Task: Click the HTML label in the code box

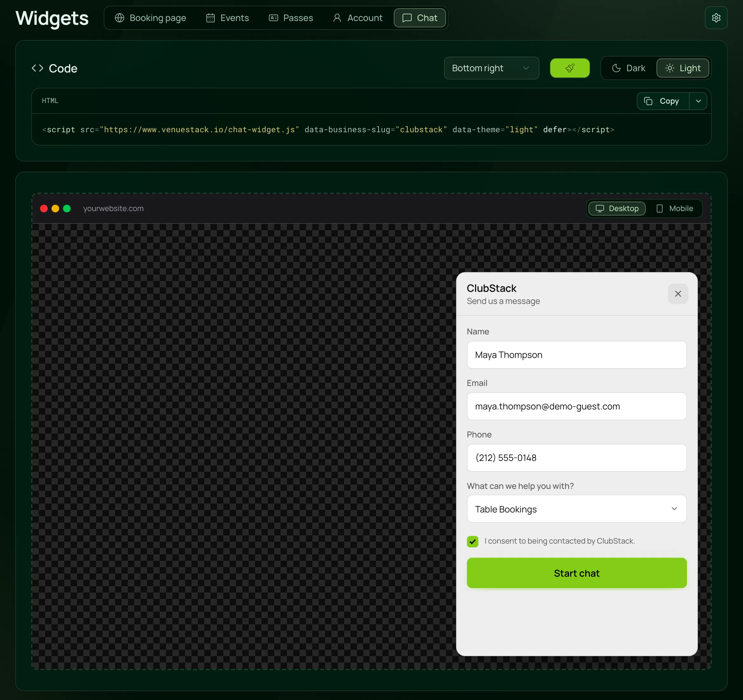Action: [x=50, y=101]
